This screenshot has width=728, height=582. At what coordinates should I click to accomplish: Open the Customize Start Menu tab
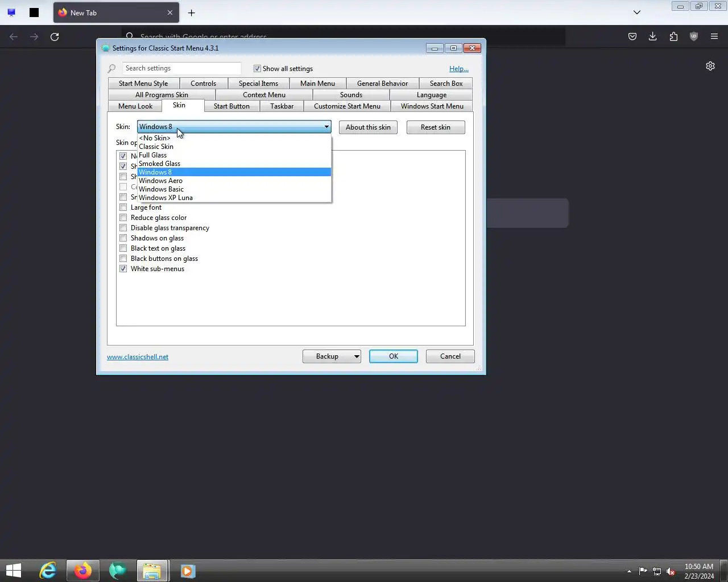point(347,106)
